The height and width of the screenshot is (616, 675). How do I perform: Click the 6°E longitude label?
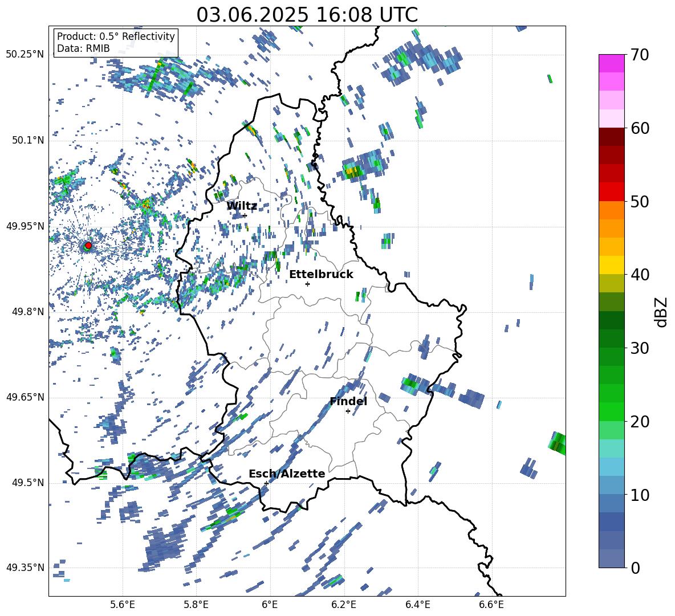coord(270,605)
